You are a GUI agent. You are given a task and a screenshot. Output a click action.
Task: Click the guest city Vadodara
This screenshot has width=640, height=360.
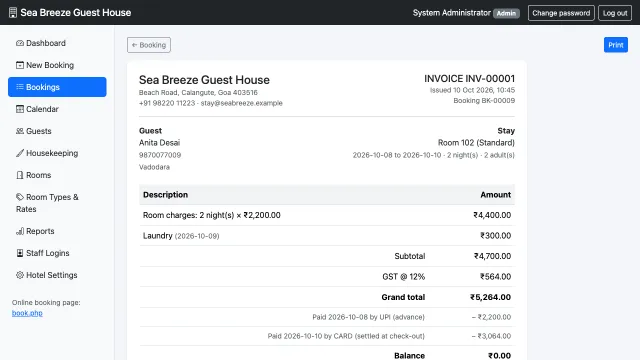(x=154, y=167)
